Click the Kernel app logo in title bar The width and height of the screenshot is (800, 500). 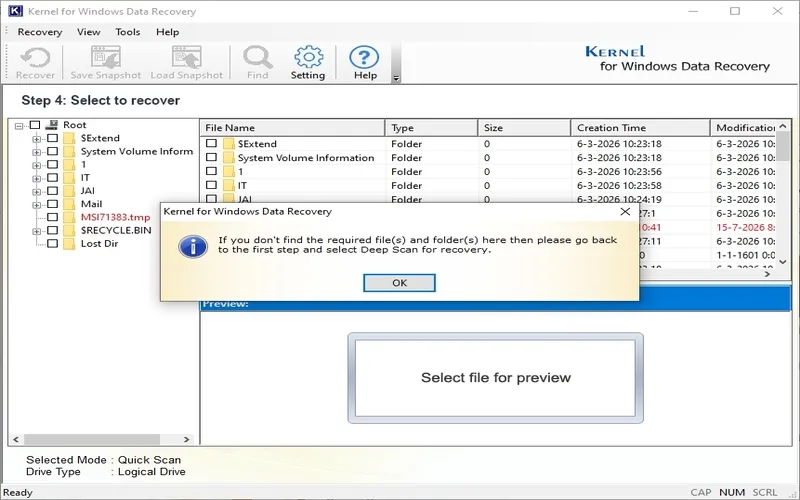16,11
